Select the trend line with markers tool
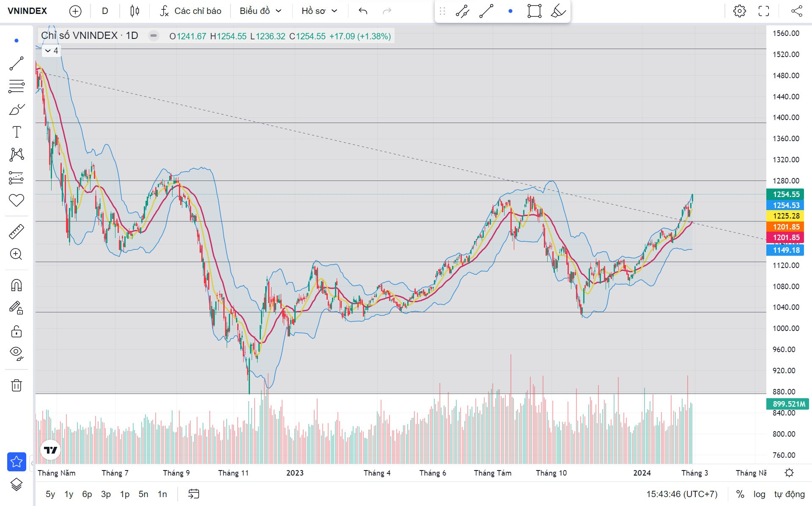The width and height of the screenshot is (812, 506). pyautogui.click(x=463, y=11)
